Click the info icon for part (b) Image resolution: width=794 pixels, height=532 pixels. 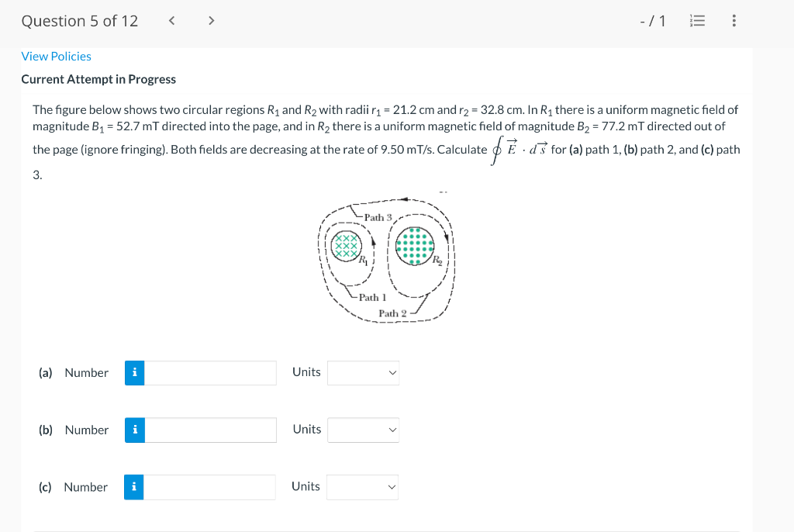pos(135,430)
